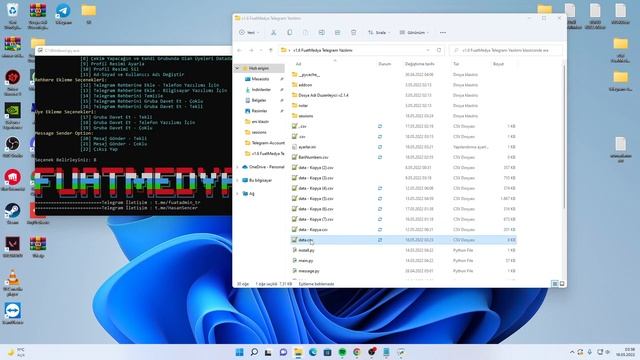Select the __pycache__ folder row
The height and width of the screenshot is (360, 640).
(404, 75)
